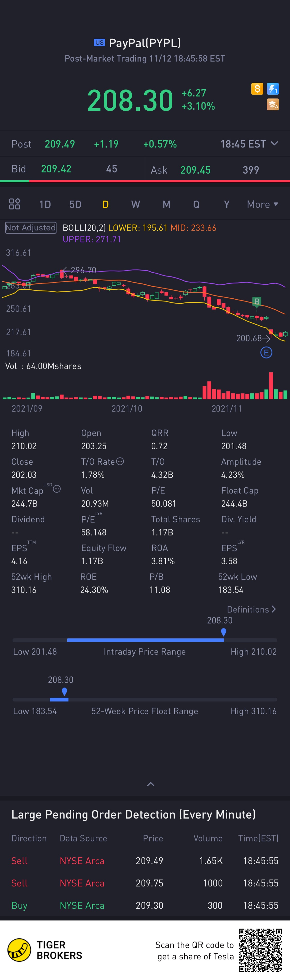Select the W weekly chart tab
The height and width of the screenshot is (980, 290).
coord(135,204)
